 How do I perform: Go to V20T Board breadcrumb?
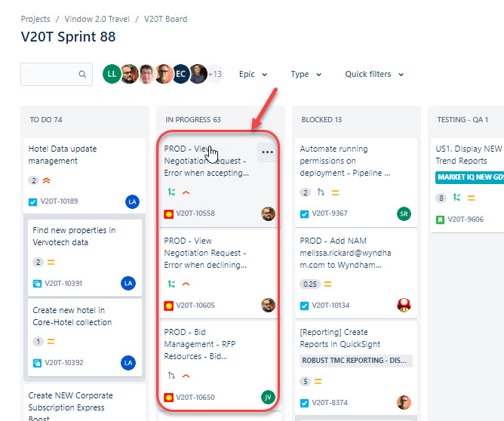[165, 19]
